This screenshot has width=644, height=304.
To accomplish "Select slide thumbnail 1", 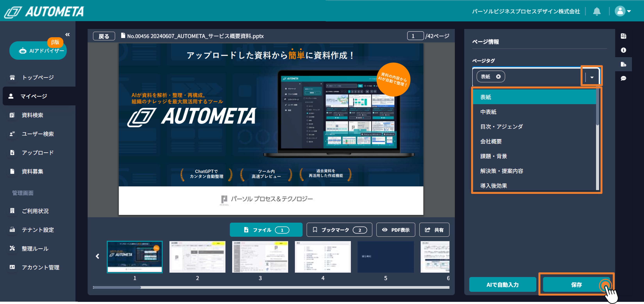I will pos(135,257).
